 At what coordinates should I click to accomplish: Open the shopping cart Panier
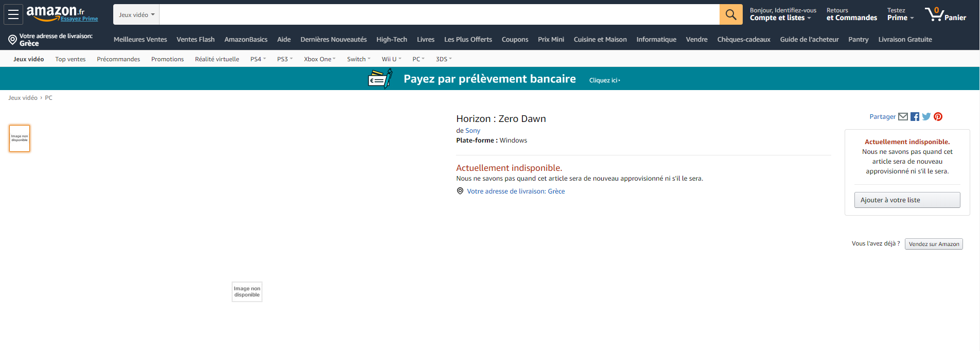pos(946,14)
